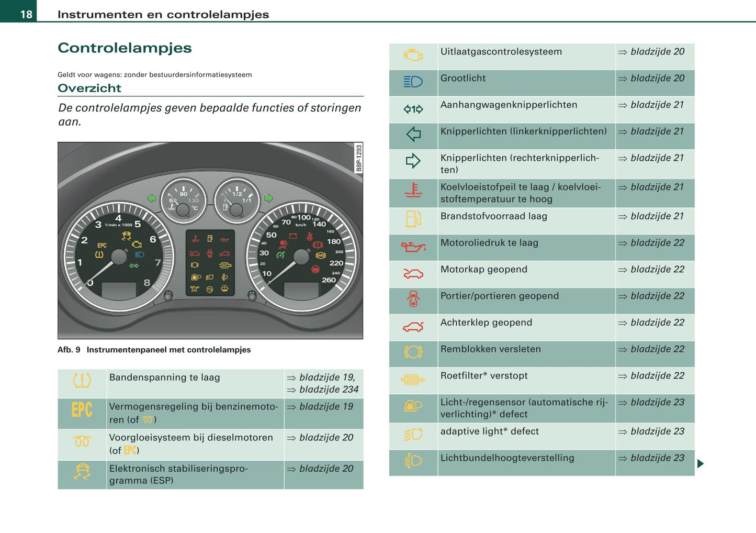
Task: Click text 'Achterklep geopend'
Action: (487, 323)
